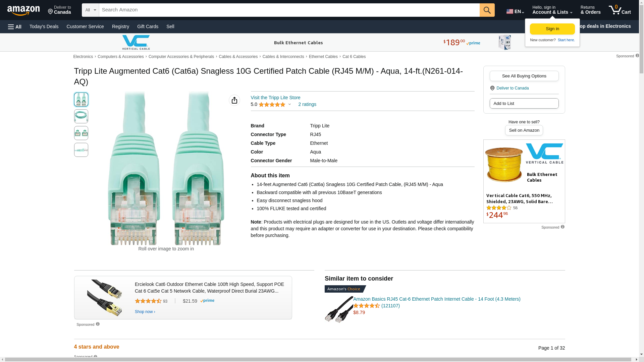The height and width of the screenshot is (362, 644).
Task: Select first product thumbnail of cable ends
Action: pyautogui.click(x=81, y=100)
